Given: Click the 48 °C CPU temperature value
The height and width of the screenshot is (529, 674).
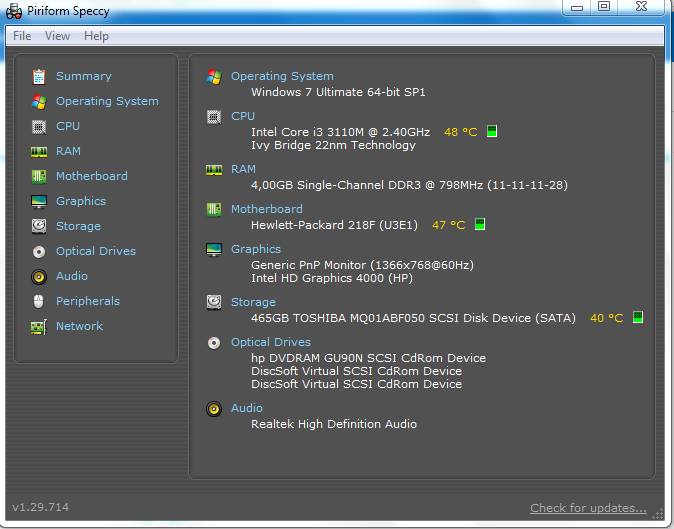Looking at the screenshot, I should [x=461, y=132].
